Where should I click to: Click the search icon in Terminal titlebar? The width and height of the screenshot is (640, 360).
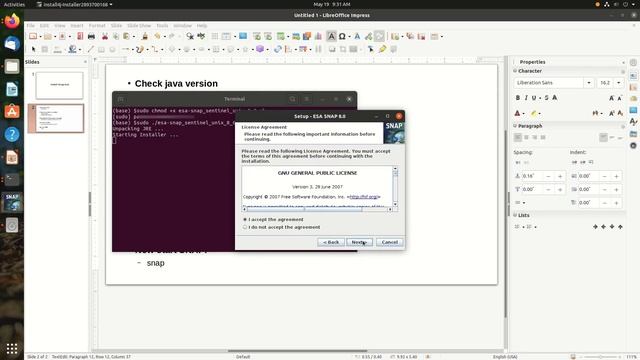coord(292,99)
